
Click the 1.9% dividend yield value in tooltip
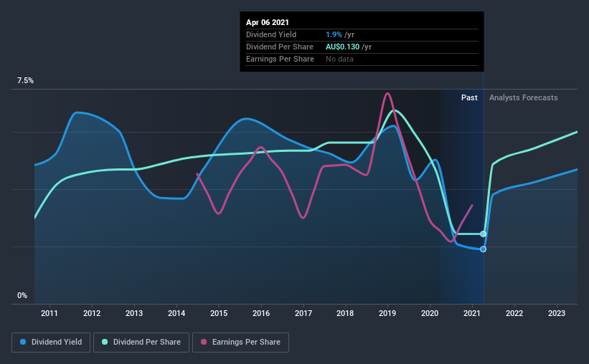tap(334, 34)
